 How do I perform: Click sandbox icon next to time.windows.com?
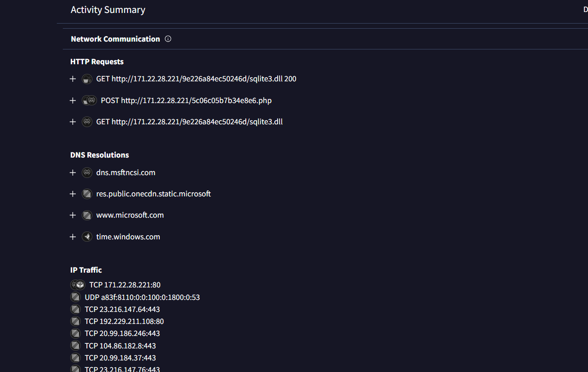pyautogui.click(x=87, y=237)
